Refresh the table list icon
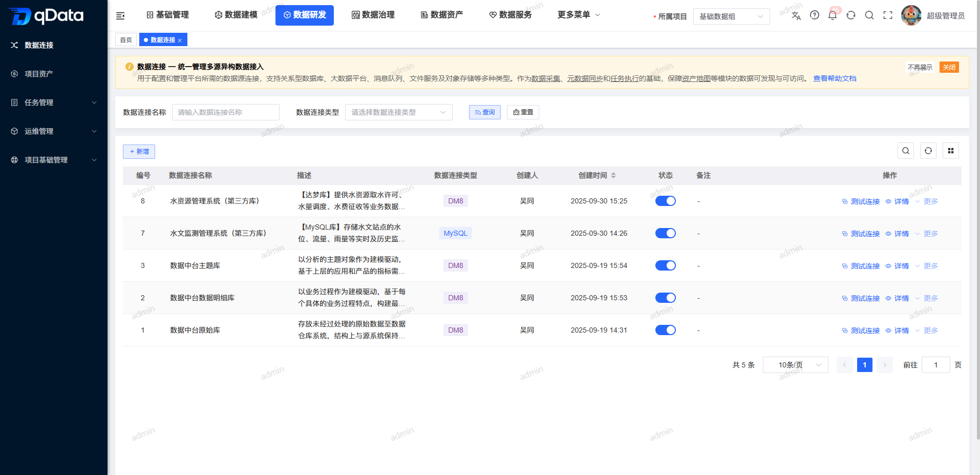 (928, 151)
